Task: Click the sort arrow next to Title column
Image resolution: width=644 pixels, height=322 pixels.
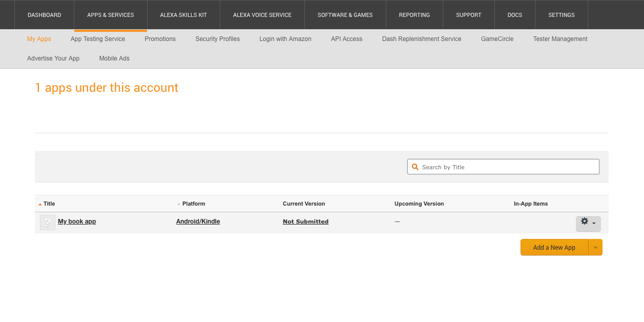Action: [x=40, y=204]
